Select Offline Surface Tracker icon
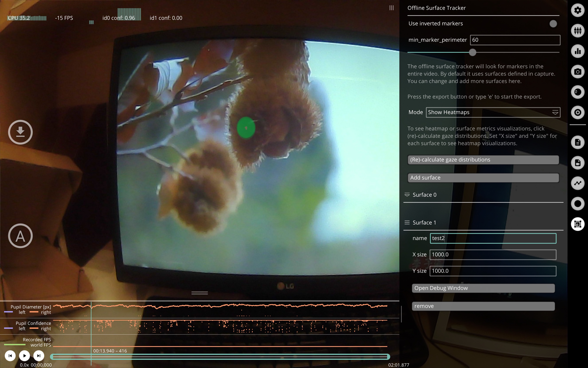588x368 pixels. [x=578, y=224]
